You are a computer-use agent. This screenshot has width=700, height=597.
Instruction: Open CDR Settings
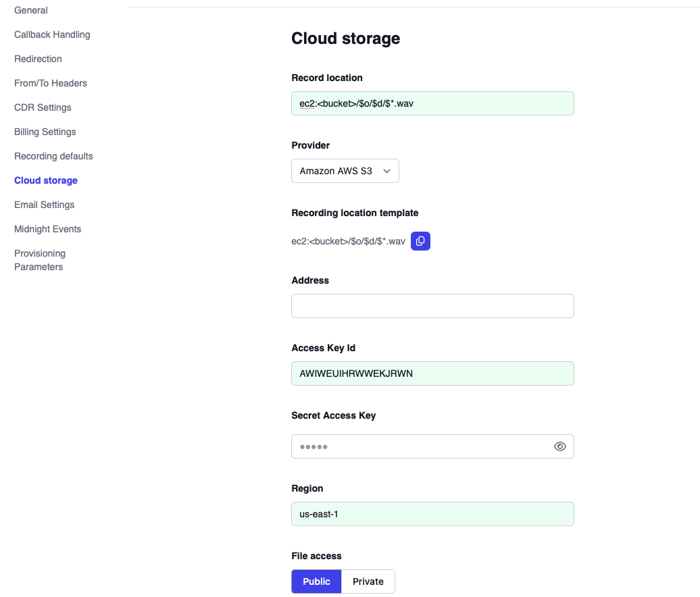tap(42, 107)
